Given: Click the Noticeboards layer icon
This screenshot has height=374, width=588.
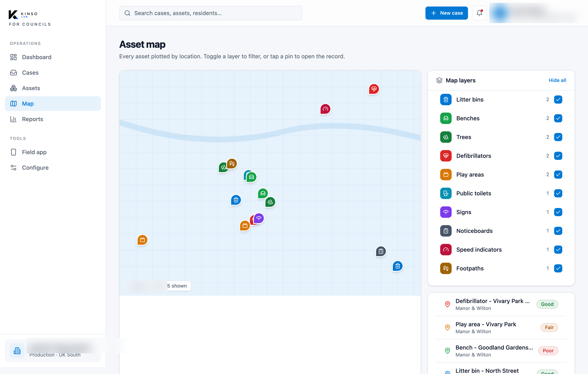Looking at the screenshot, I should click(x=446, y=231).
